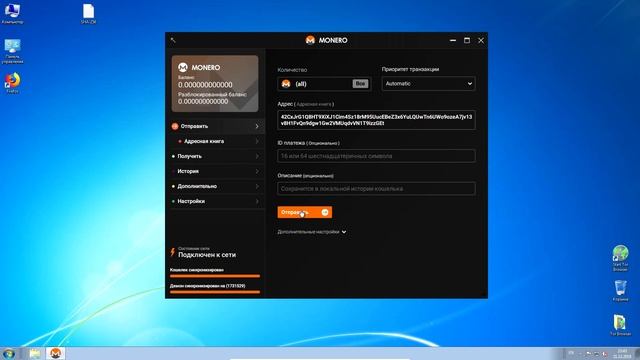Click the lightning bolt network status icon
The image size is (640, 360).
(x=173, y=252)
